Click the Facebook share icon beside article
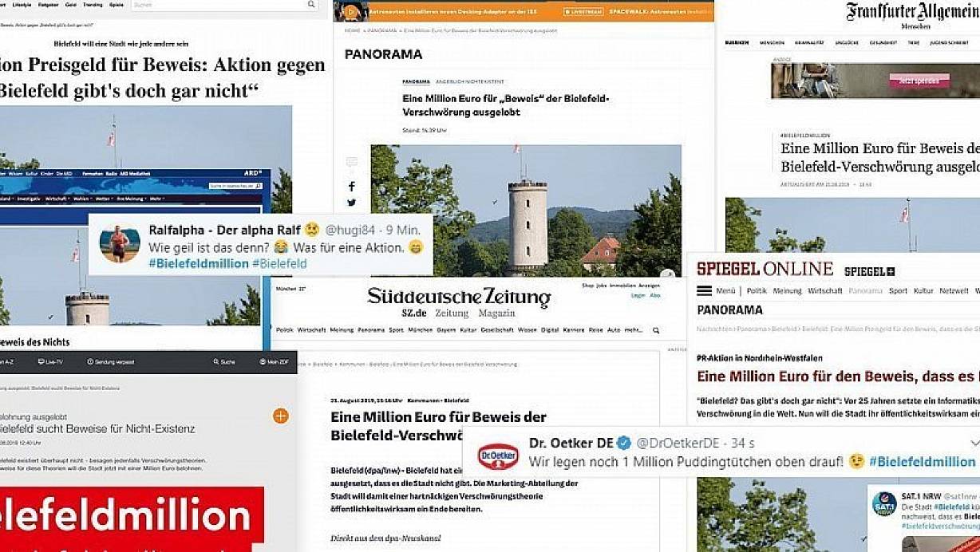This screenshot has width=980, height=552. 352,186
